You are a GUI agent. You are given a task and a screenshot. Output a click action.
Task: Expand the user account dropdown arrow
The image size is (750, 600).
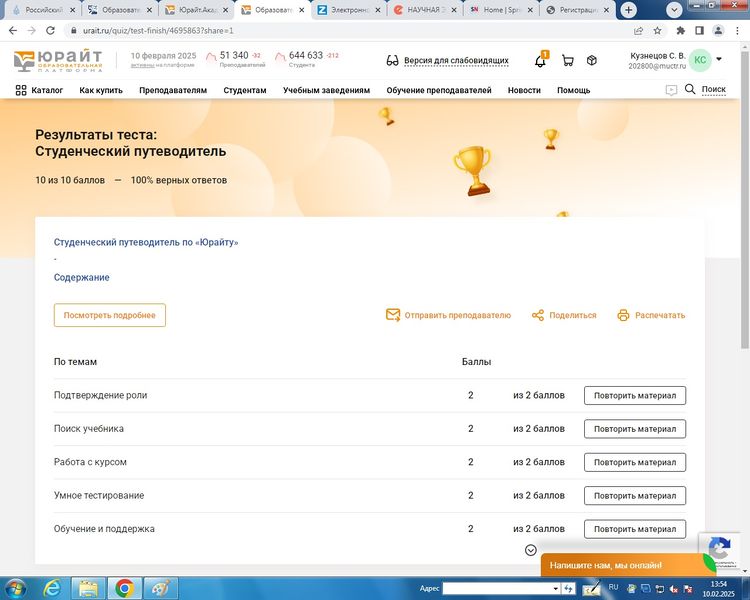click(718, 59)
